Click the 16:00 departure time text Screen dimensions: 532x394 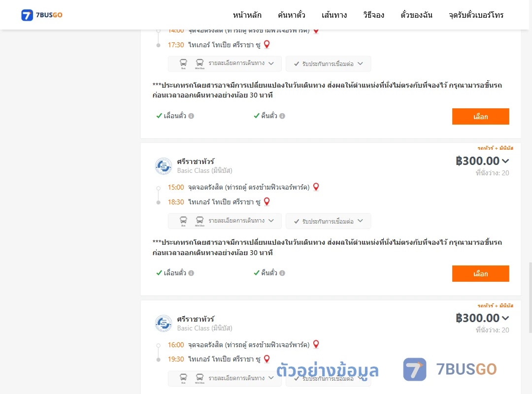[x=176, y=345]
